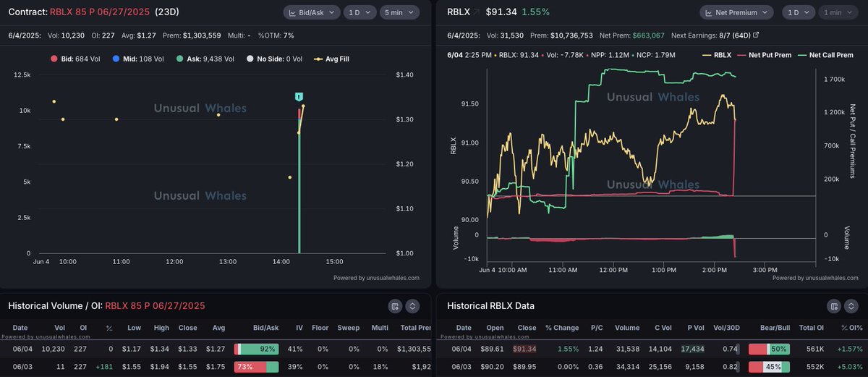Sort by the % Change column header

click(563, 328)
